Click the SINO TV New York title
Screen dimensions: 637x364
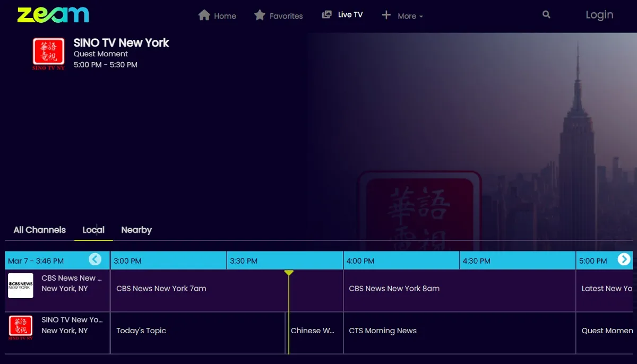[x=121, y=43]
